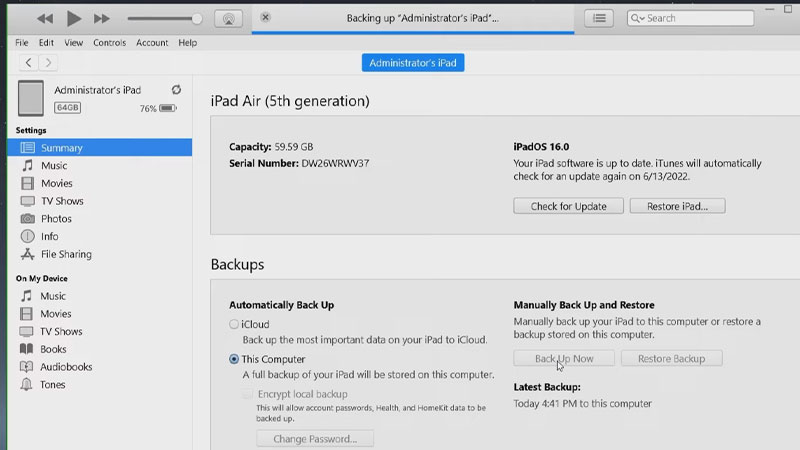The image size is (800, 450).
Task: Focus the Search field
Action: (690, 18)
